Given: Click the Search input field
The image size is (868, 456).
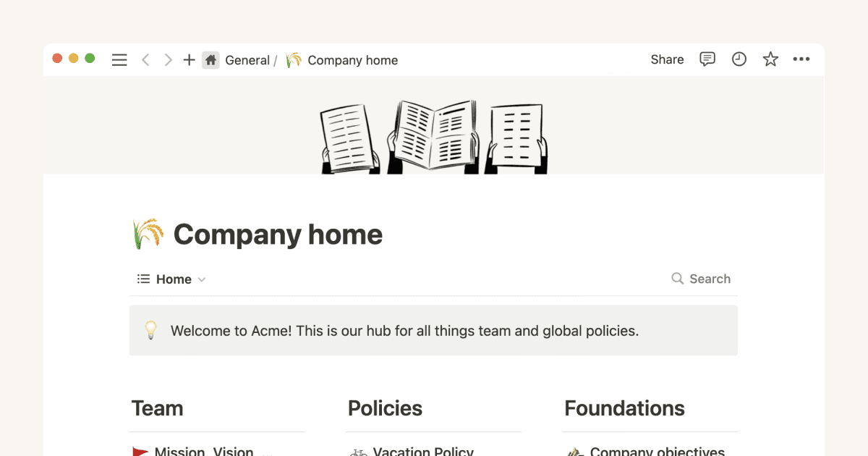Looking at the screenshot, I should click(x=709, y=279).
